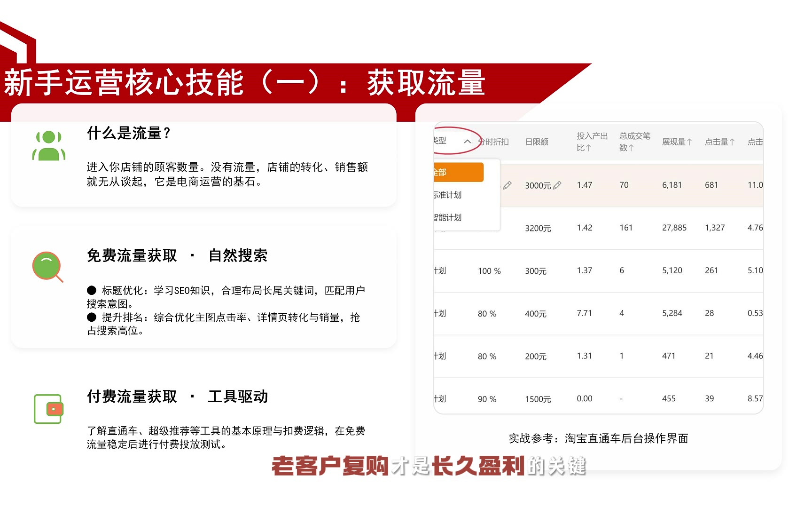
Task: Click the 90 % discount cell
Action: coord(487,399)
